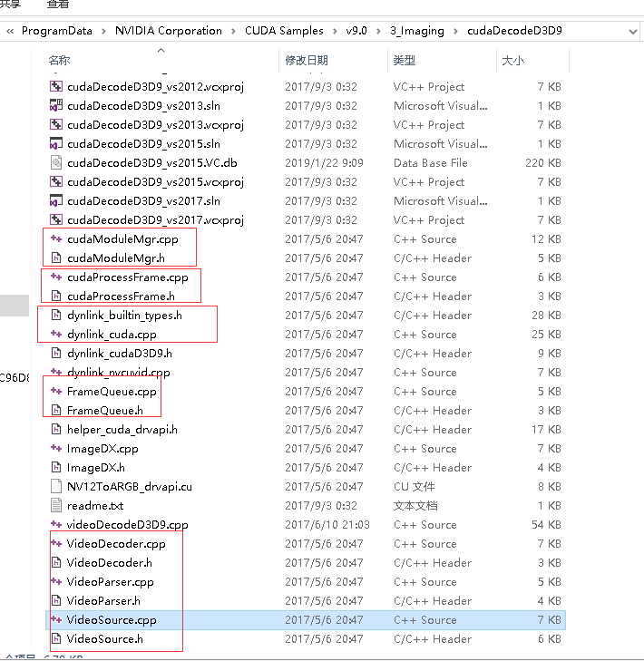Click NV12ToARGB_drvapi.cu blank file icon

[x=56, y=487]
